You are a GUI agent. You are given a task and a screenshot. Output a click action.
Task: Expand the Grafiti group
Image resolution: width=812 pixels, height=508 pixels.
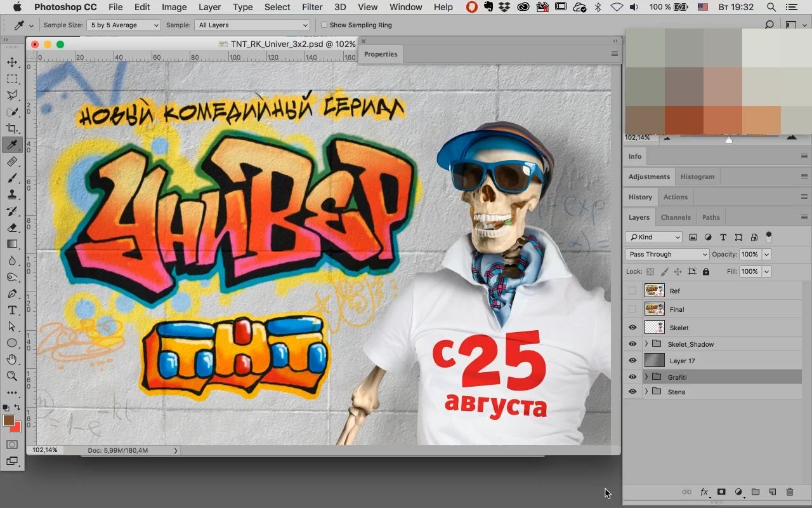(x=646, y=377)
